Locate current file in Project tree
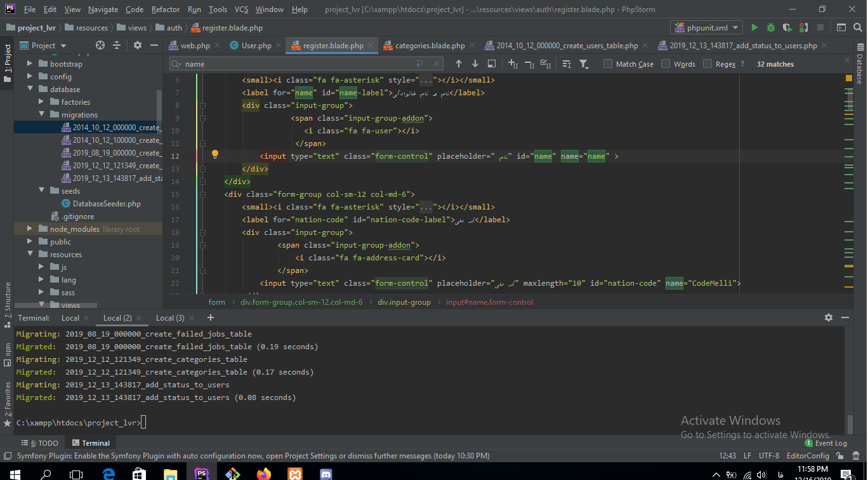Screen dimensions: 868x480 point(100,45)
